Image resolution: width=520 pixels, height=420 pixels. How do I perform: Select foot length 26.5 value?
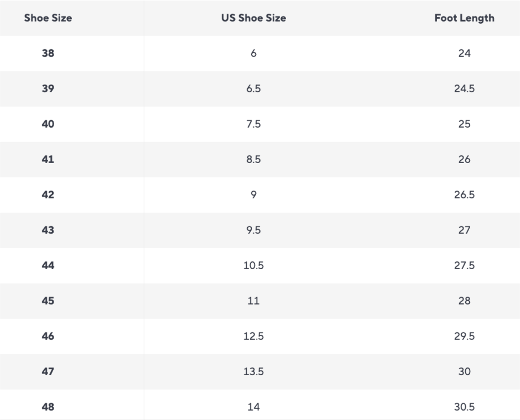coord(464,195)
